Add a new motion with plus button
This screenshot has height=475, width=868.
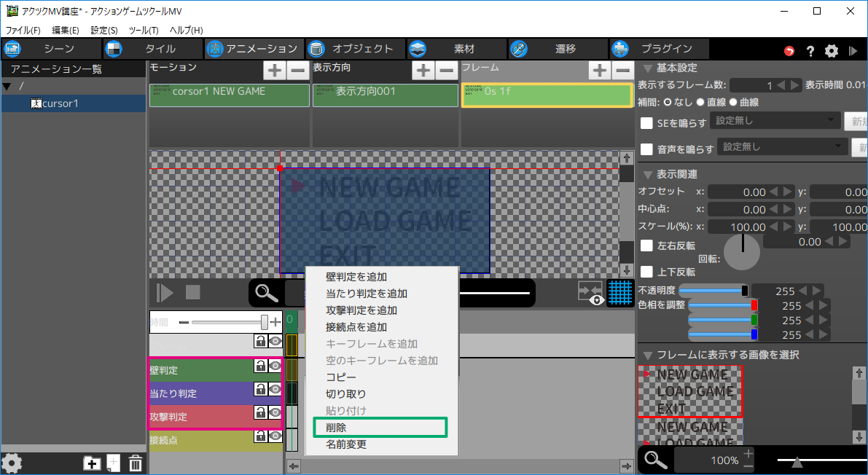tap(274, 71)
